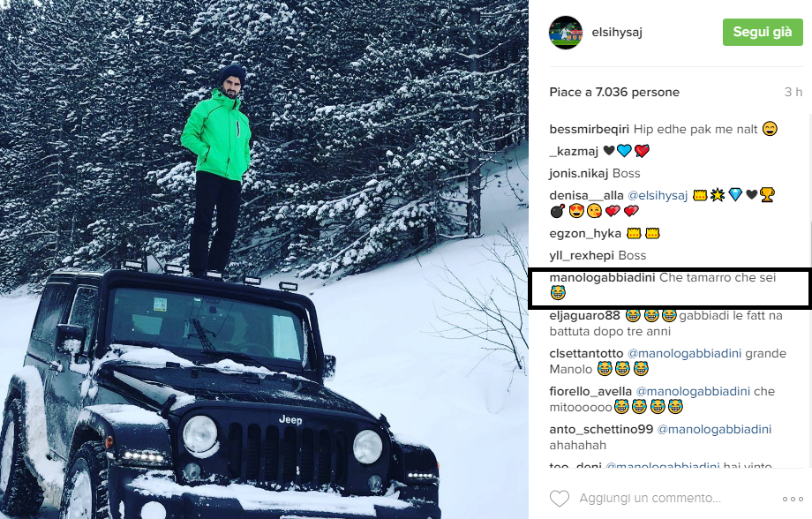This screenshot has height=519, width=812.
Task: Open elsihysaj's profile picture avatar
Action: click(566, 32)
